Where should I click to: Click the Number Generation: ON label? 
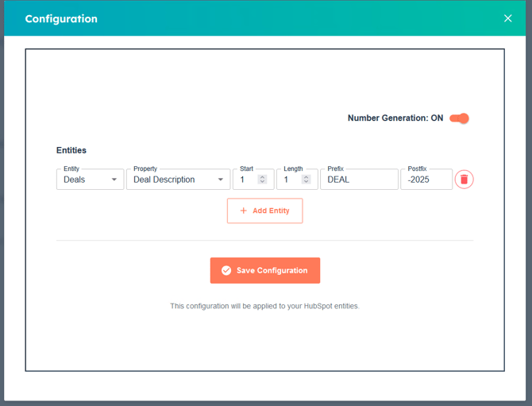pyautogui.click(x=395, y=118)
